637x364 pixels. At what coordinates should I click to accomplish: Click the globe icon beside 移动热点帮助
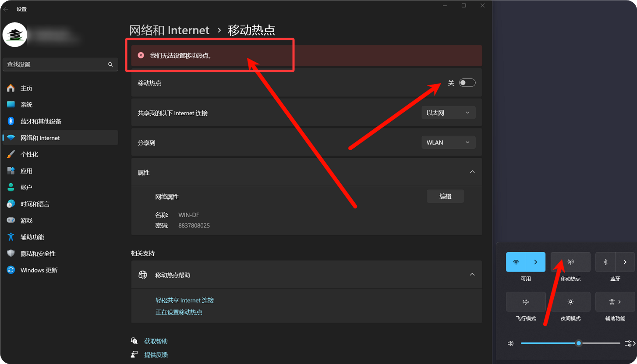click(x=143, y=275)
